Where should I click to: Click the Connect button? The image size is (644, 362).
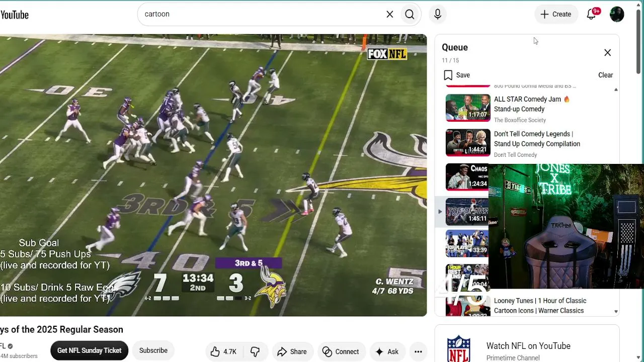[x=341, y=352]
